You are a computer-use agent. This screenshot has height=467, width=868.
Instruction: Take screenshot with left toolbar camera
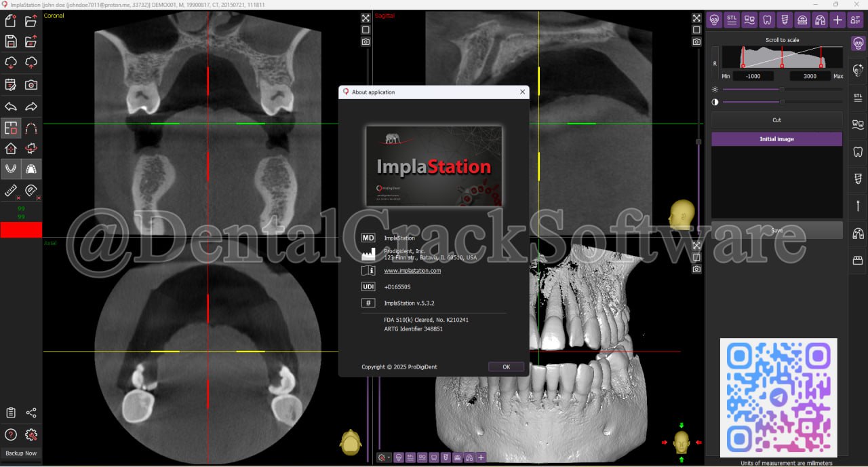[x=31, y=85]
